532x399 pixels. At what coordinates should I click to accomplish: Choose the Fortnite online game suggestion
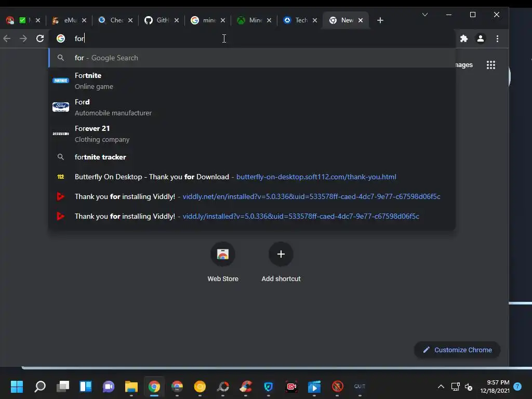click(252, 81)
